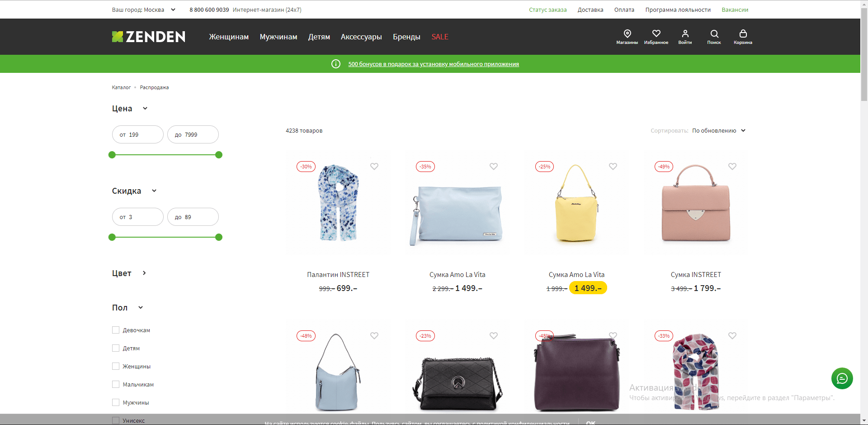868x425 pixels.
Task: Open the Вакансии link
Action: [x=735, y=10]
